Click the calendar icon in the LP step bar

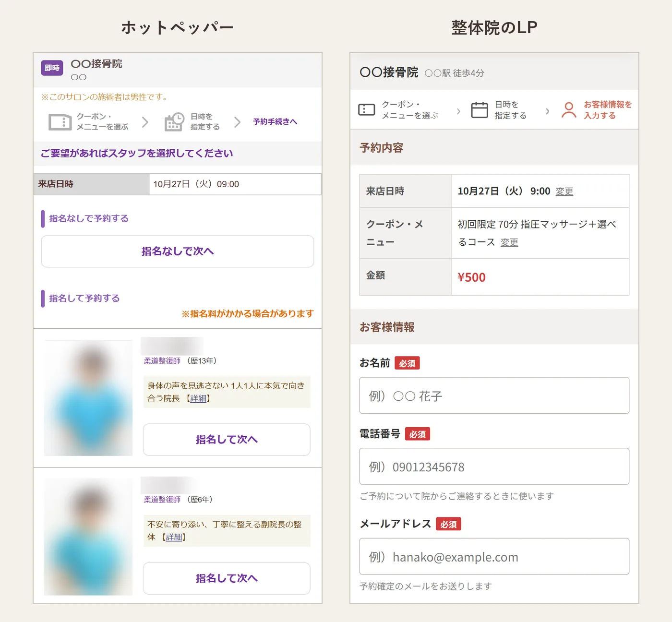pyautogui.click(x=480, y=110)
